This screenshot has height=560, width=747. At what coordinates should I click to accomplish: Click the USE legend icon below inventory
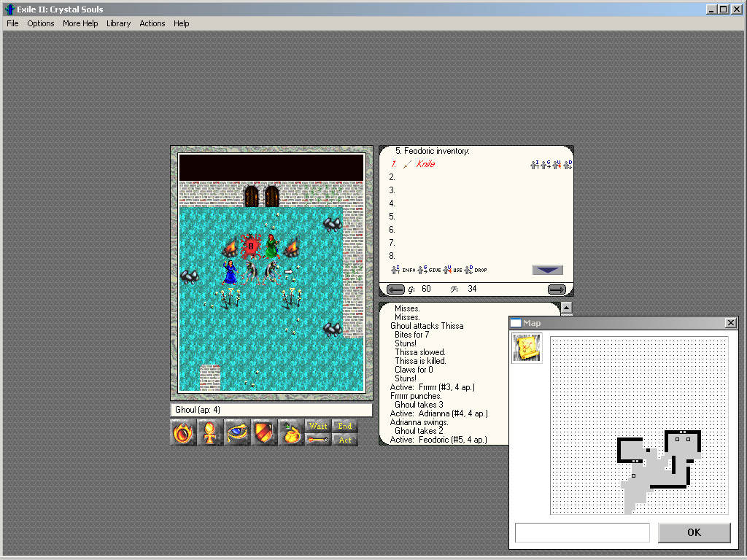447,270
